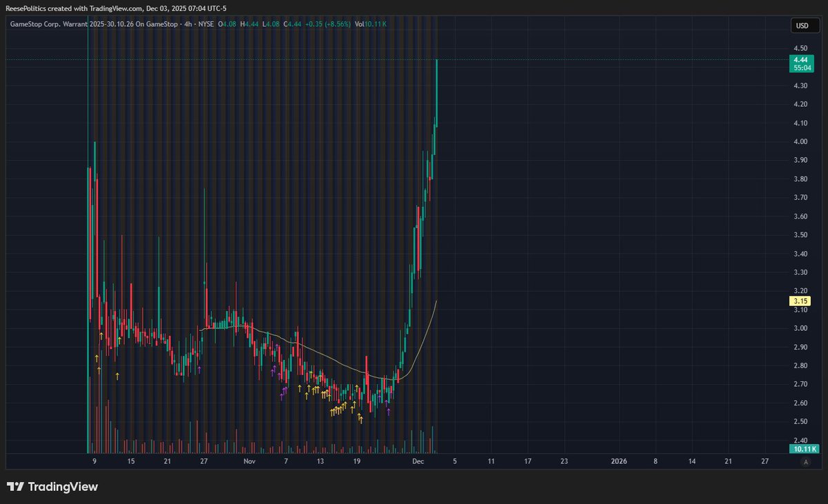Viewport: 828px width, 504px height.
Task: Click the open value O4.08
Action: (228, 24)
